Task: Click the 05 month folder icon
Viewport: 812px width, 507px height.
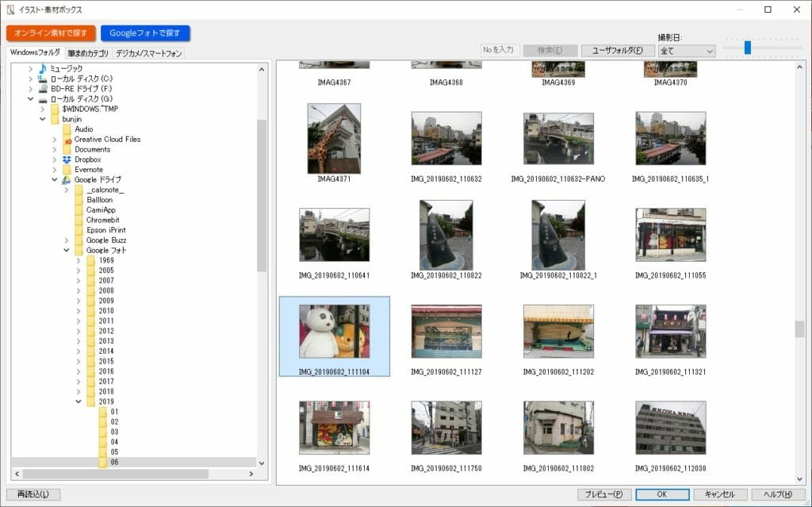Action: coord(102,452)
